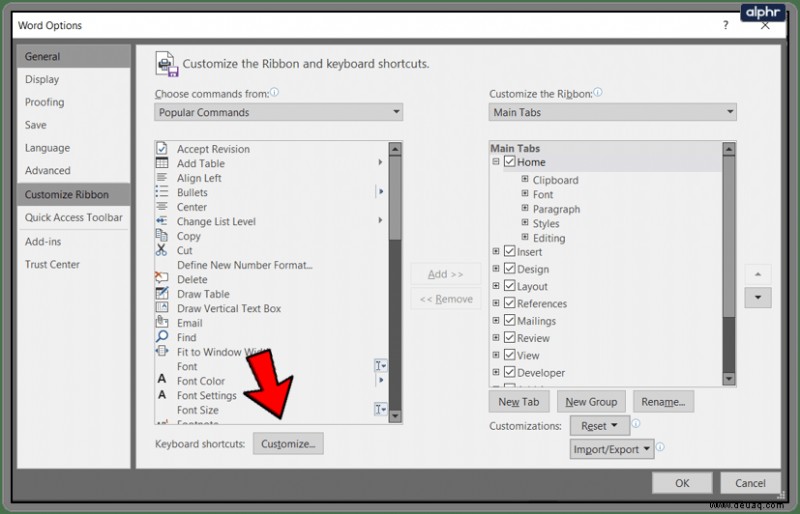Click the Rename button
Screen dimensions: 800x514
[x=663, y=402]
